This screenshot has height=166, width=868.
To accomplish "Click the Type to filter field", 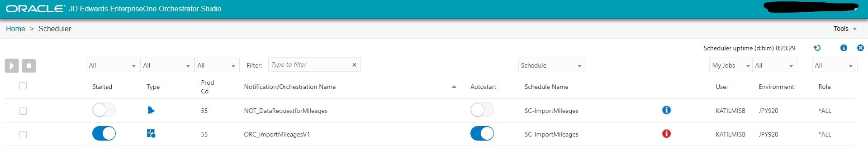I will click(x=309, y=65).
